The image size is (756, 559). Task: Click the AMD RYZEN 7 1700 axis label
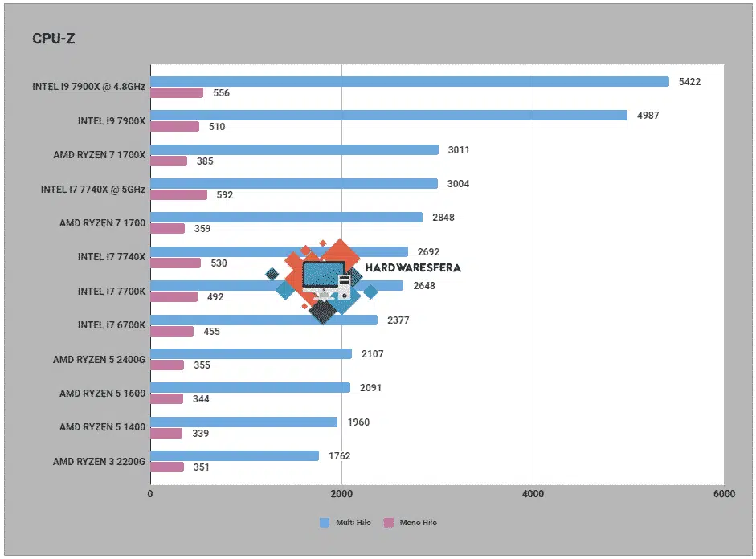pos(102,223)
